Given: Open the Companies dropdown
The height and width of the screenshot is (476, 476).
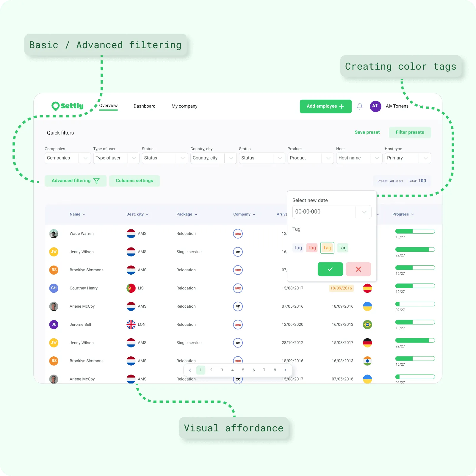Looking at the screenshot, I should tap(68, 158).
